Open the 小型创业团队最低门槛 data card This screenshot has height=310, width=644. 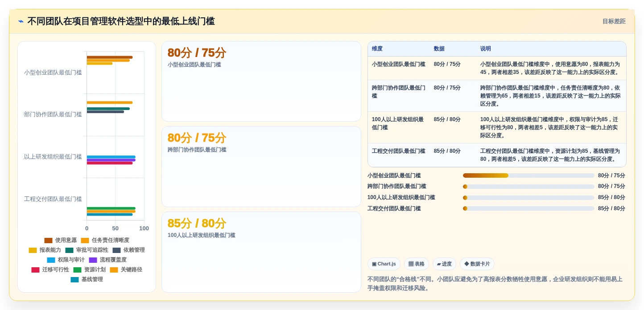[261, 82]
